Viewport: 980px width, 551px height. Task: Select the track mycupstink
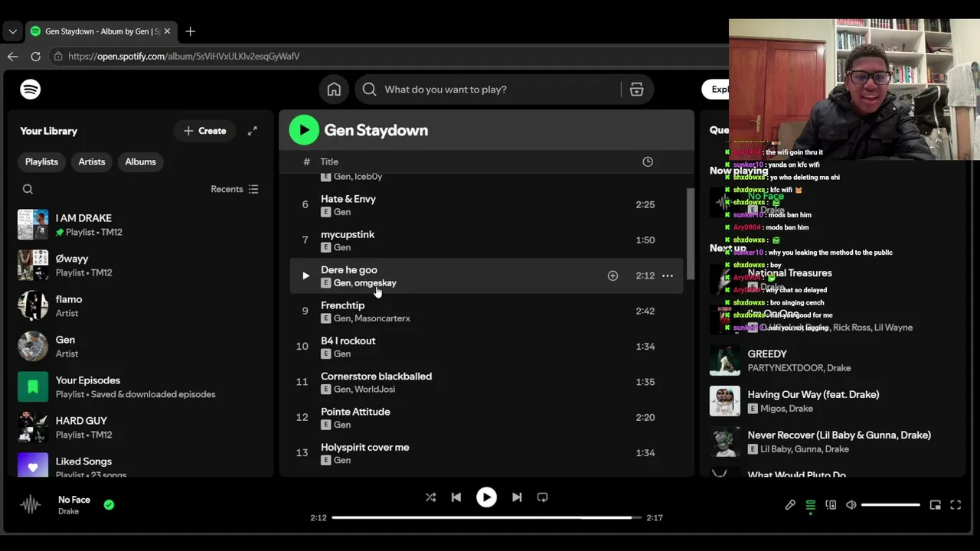tap(486, 240)
